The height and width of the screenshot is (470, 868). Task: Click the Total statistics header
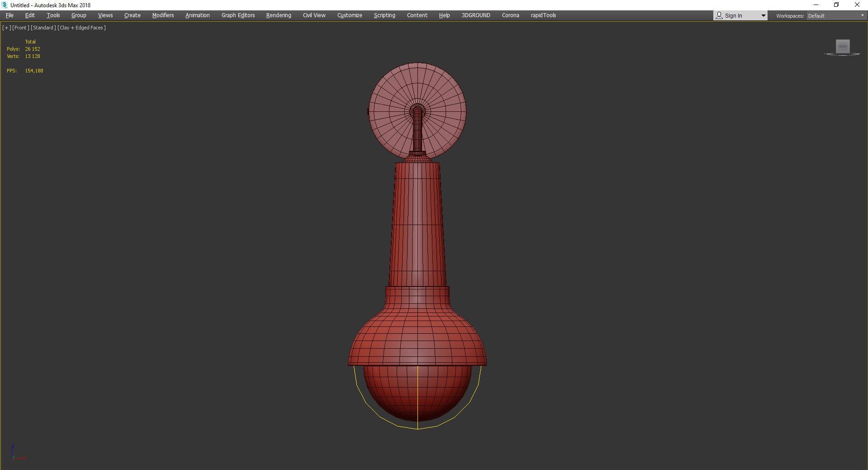click(x=30, y=42)
